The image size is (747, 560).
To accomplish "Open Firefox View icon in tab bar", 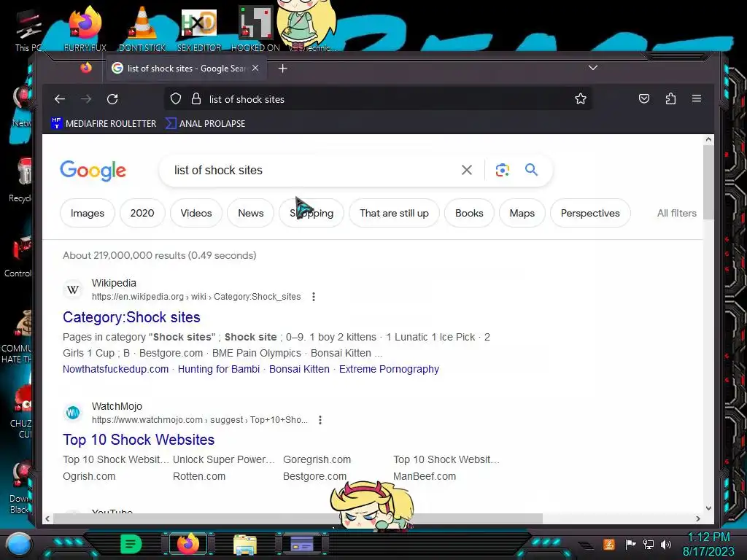I will (x=86, y=68).
